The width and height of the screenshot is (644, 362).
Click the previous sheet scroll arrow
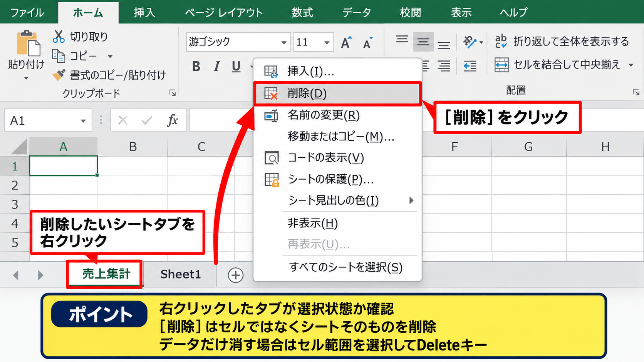[x=16, y=275]
